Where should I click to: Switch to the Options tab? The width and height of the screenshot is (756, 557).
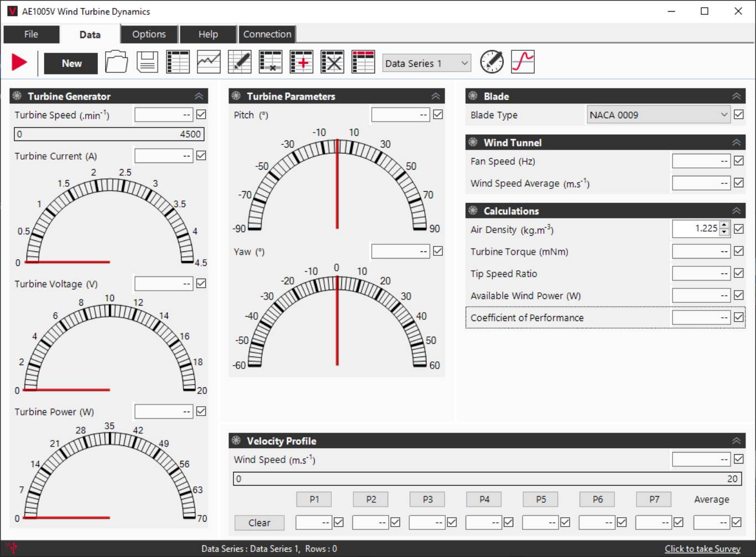tap(148, 34)
